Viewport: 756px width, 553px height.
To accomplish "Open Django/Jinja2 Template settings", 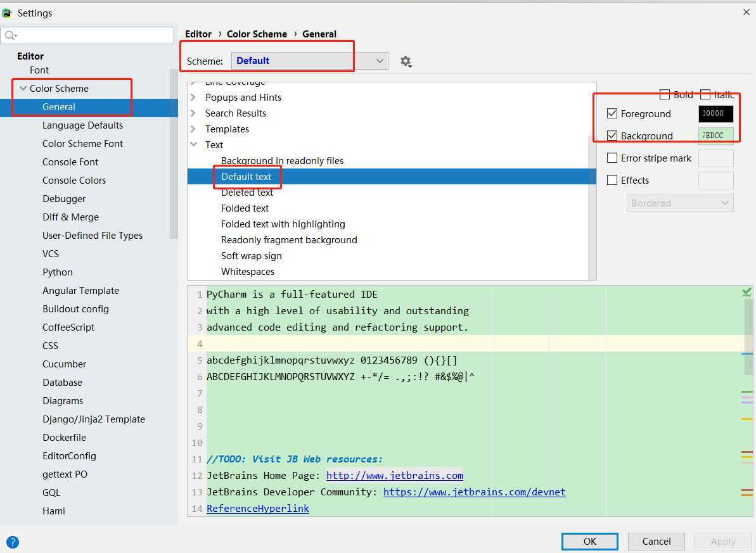I will (94, 419).
